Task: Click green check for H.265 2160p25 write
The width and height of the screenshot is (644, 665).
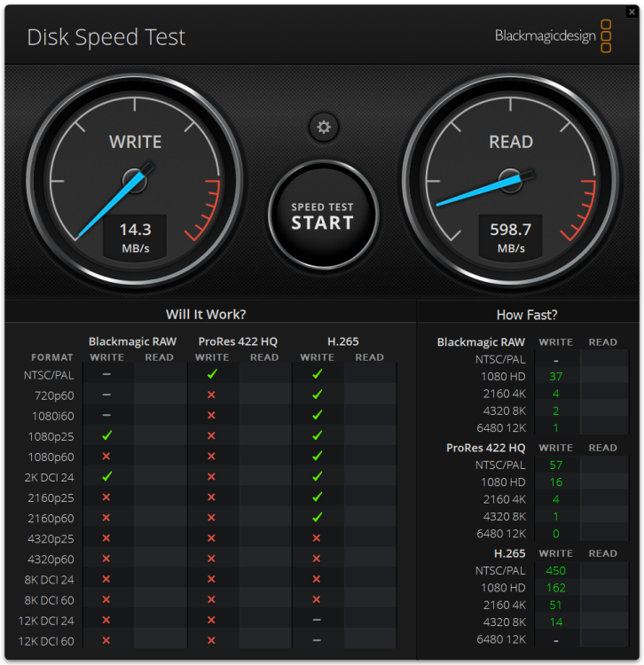Action: click(x=317, y=497)
